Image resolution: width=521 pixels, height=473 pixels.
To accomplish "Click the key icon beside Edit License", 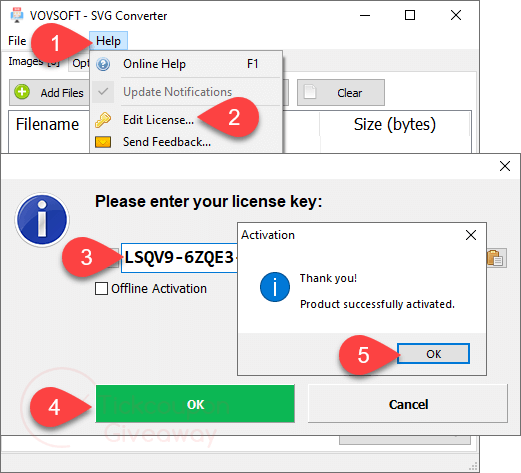I will (x=103, y=120).
